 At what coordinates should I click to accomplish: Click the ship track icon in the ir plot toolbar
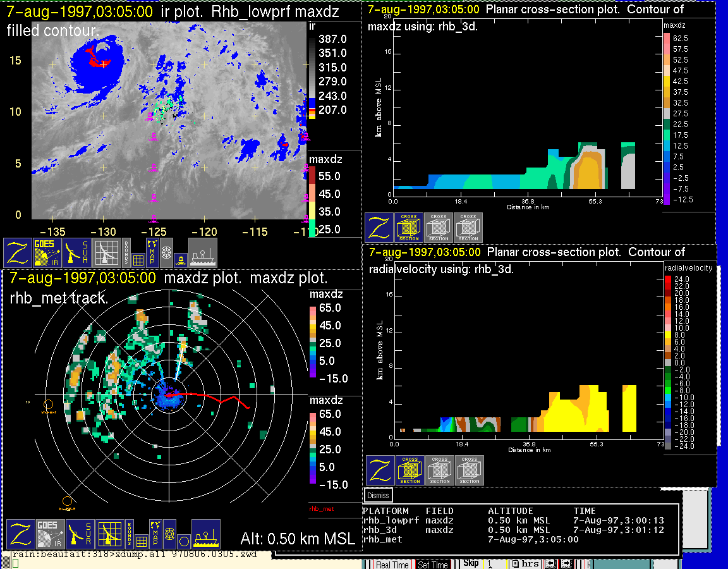pos(203,253)
